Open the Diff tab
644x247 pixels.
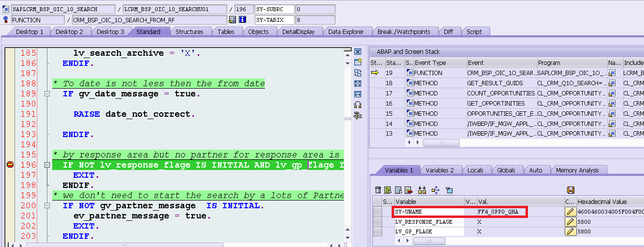tap(449, 31)
